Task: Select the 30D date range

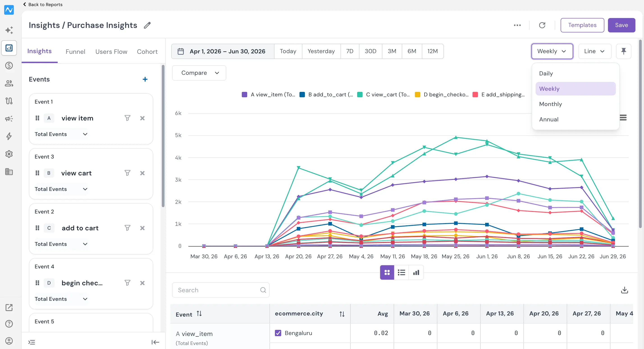Action: click(370, 51)
